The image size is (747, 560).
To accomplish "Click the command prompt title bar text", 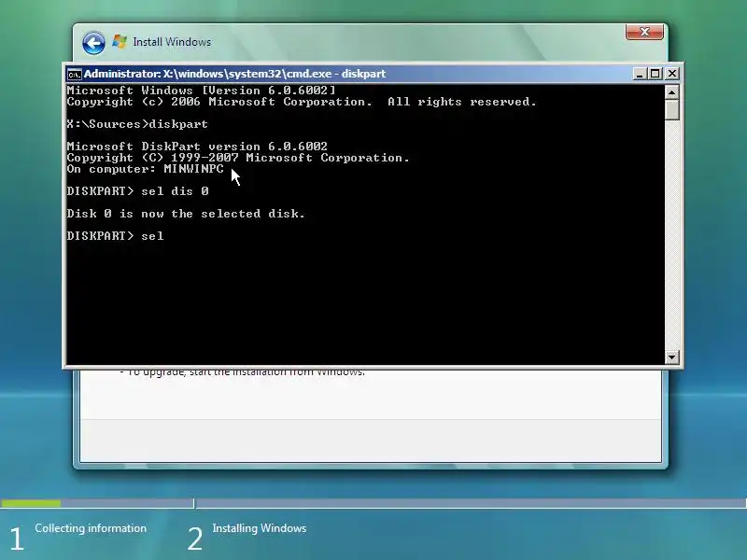I will coord(235,74).
